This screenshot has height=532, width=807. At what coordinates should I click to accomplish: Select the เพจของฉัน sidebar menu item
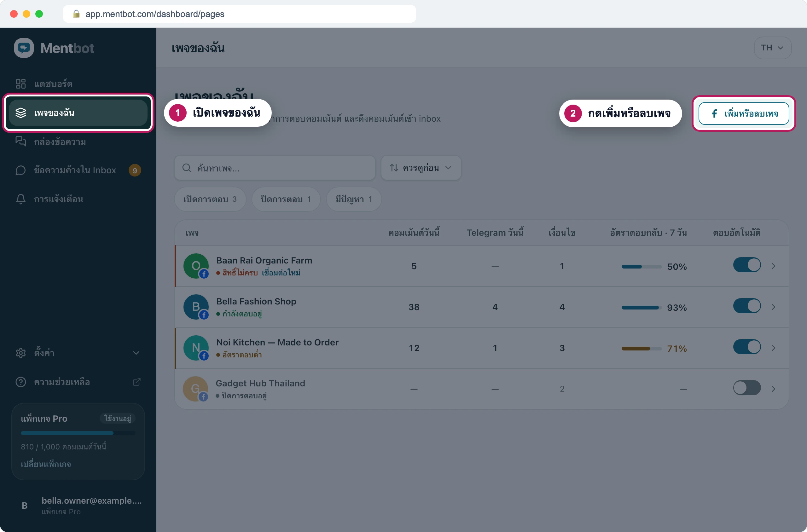pos(78,113)
